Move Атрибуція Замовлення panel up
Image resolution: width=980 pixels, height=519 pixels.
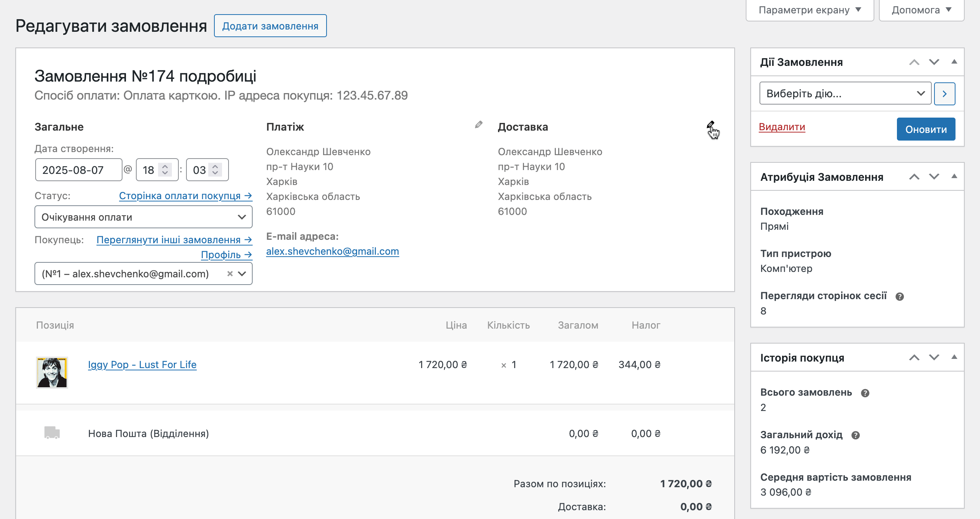914,177
